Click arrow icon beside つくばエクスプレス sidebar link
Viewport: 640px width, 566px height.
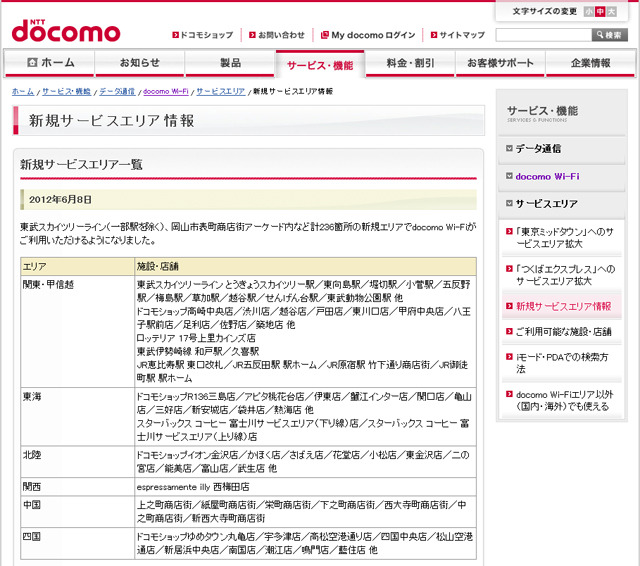pos(509,269)
